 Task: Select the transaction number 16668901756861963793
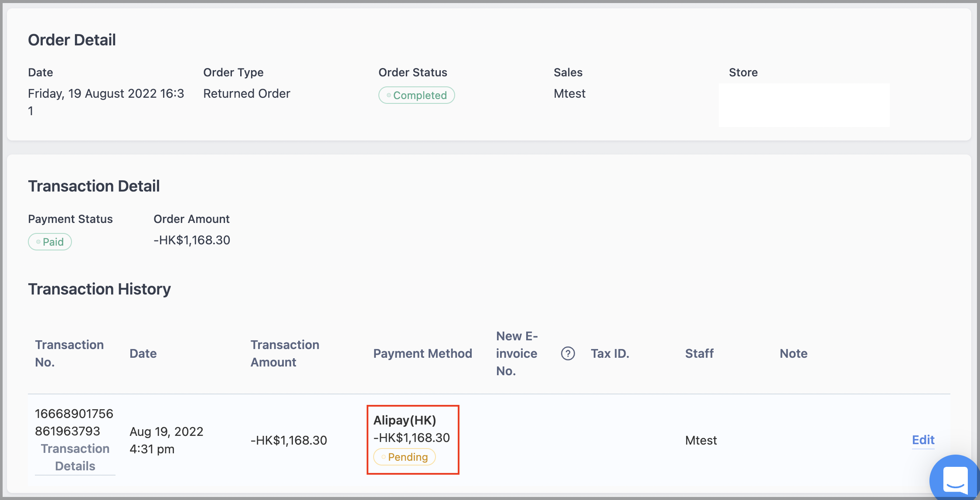click(x=74, y=422)
